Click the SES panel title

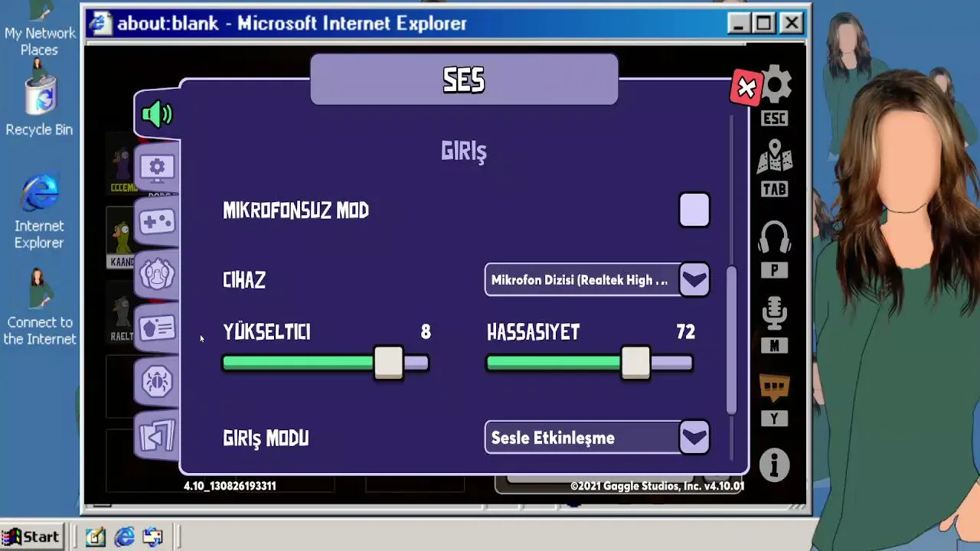click(464, 80)
